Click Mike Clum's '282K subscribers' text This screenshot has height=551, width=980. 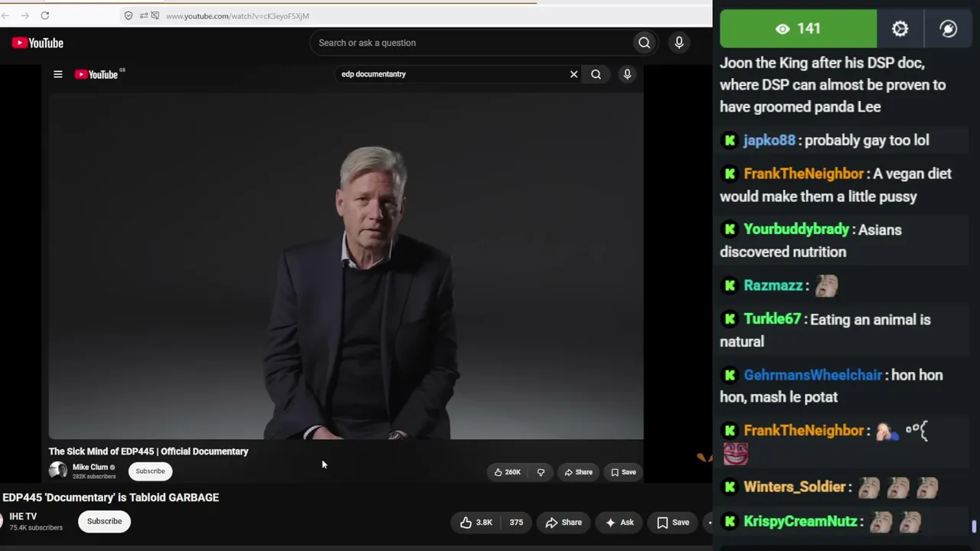(94, 477)
